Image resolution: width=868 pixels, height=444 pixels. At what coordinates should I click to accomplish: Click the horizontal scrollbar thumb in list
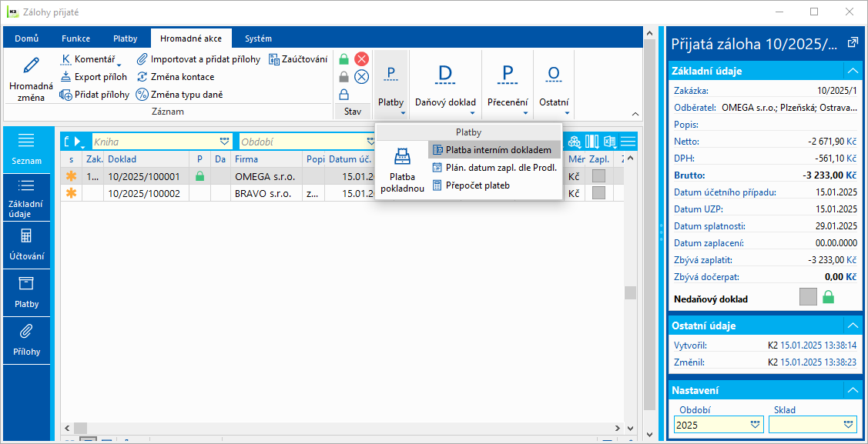pyautogui.click(x=81, y=429)
